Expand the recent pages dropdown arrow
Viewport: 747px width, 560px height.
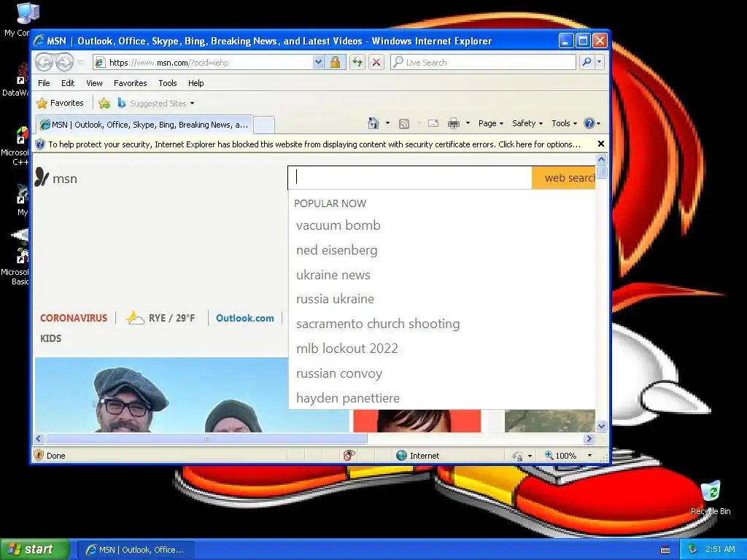click(80, 63)
